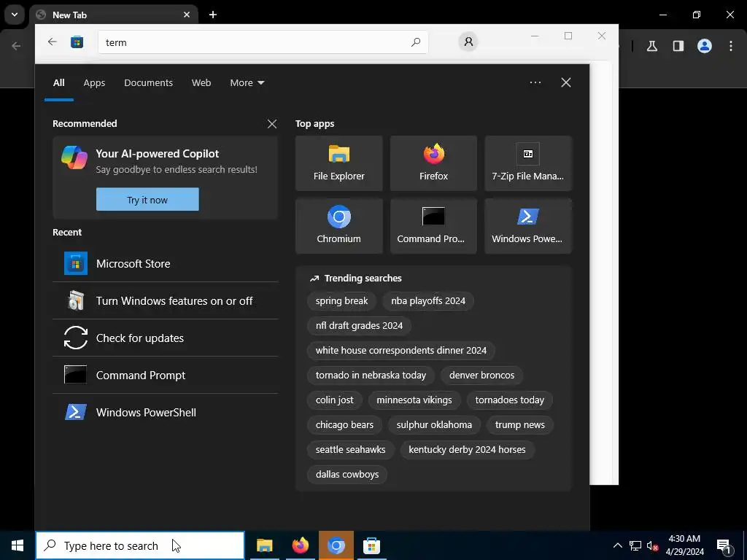Screen dimensions: 747x560
Task: Open the notification center icon
Action: 724,545
